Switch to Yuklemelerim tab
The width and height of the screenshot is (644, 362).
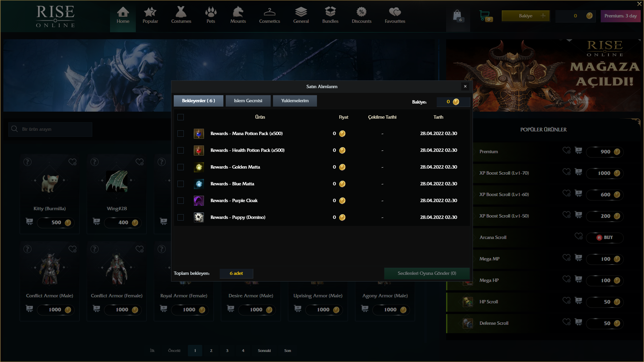coord(295,101)
